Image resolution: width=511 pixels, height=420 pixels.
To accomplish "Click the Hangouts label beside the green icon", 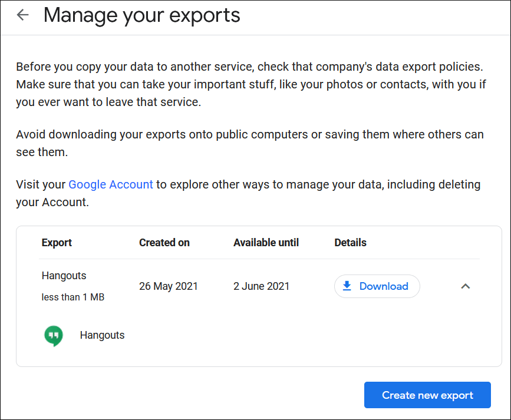I will click(x=103, y=335).
